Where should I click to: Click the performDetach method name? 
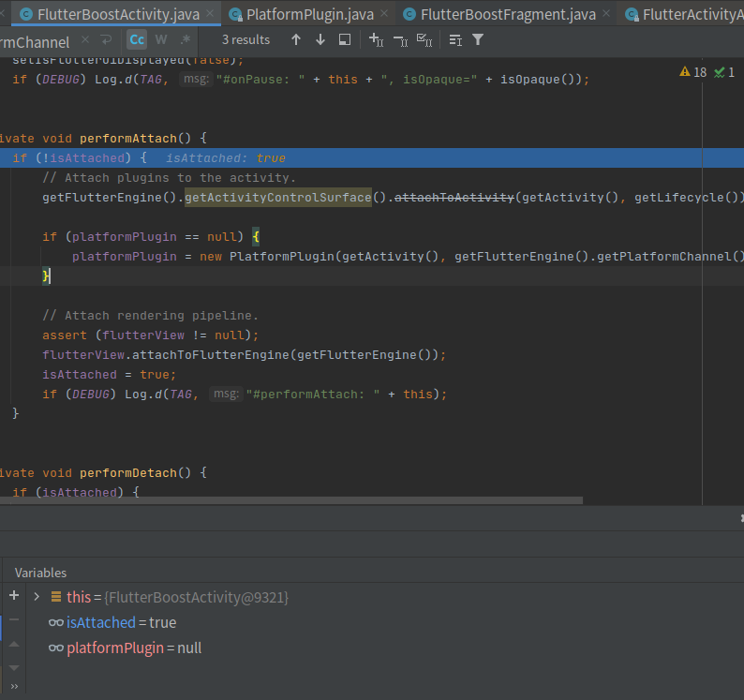[128, 473]
